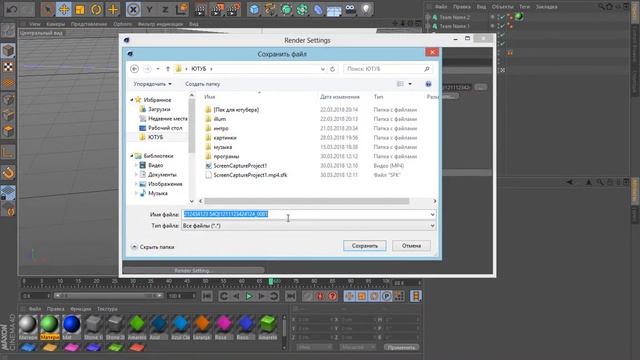Open the view options dropdown arrow in dialog
Viewport: 640px width, 360px height.
[410, 84]
